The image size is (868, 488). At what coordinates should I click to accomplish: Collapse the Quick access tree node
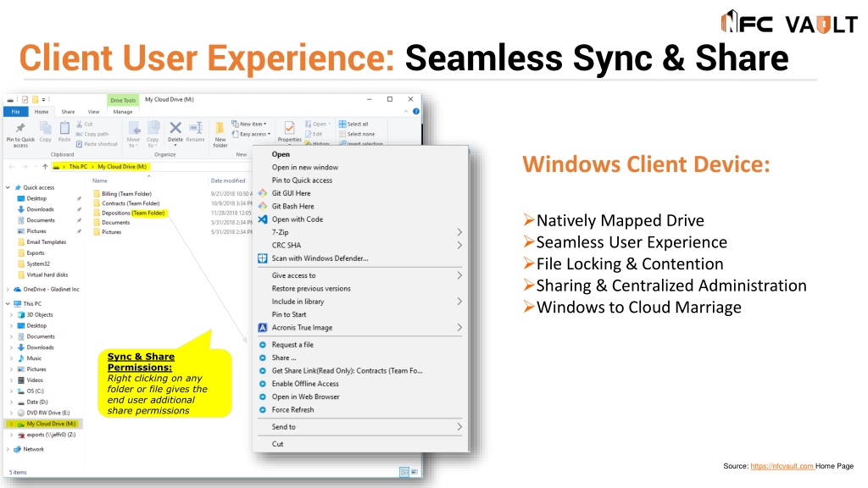tap(8, 187)
